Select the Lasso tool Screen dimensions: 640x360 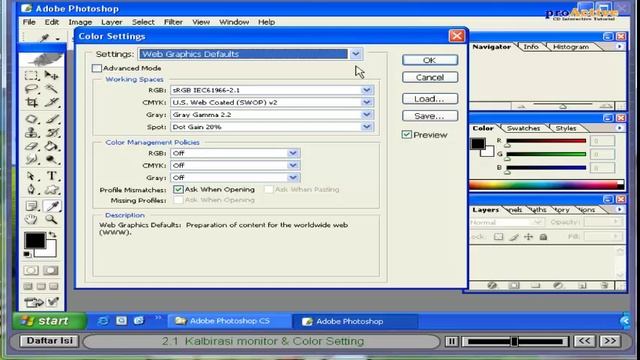[x=31, y=89]
